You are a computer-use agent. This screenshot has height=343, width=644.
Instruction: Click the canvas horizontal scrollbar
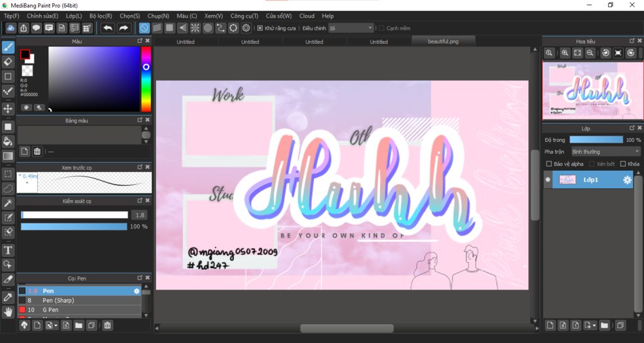click(x=347, y=328)
